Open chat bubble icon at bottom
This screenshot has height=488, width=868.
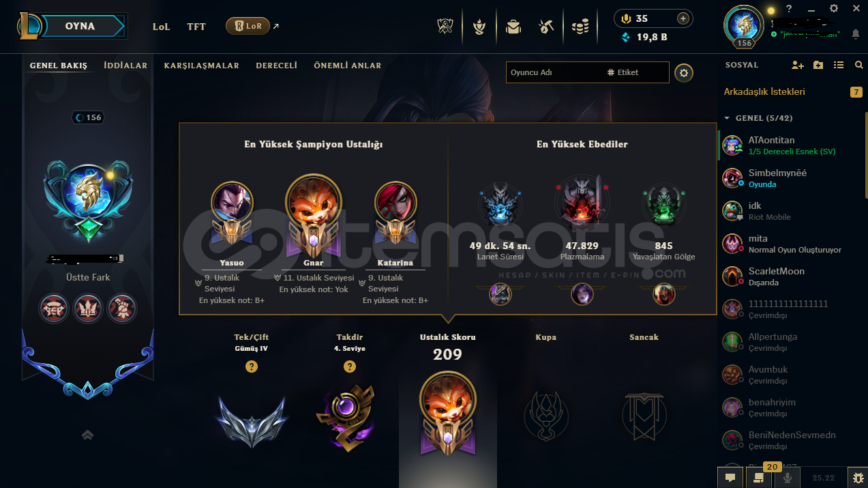(x=730, y=478)
